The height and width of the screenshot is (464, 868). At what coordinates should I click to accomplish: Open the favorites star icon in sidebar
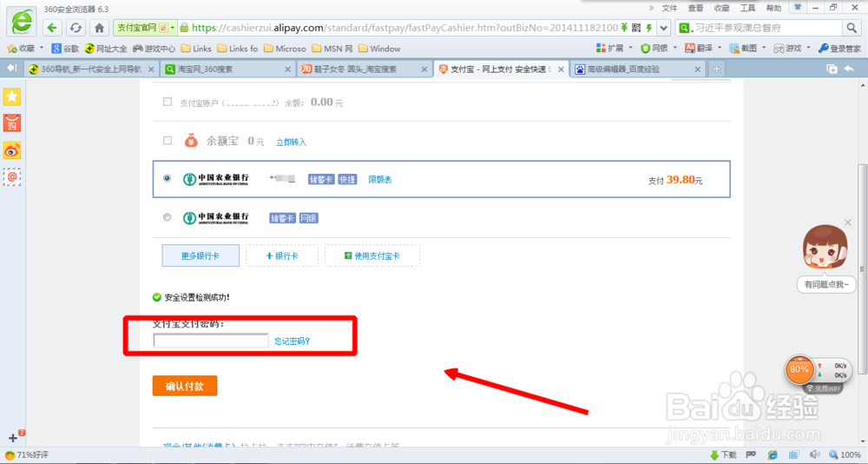click(x=12, y=96)
